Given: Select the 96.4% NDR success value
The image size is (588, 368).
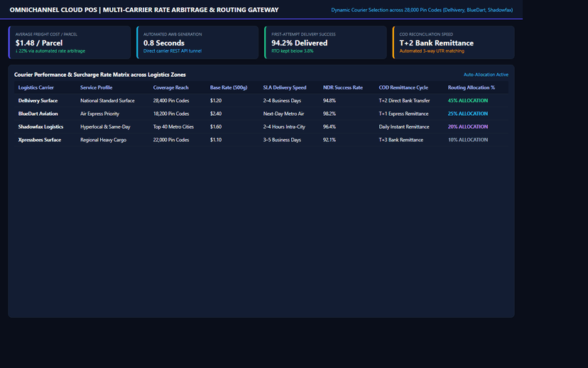Looking at the screenshot, I should tap(330, 126).
